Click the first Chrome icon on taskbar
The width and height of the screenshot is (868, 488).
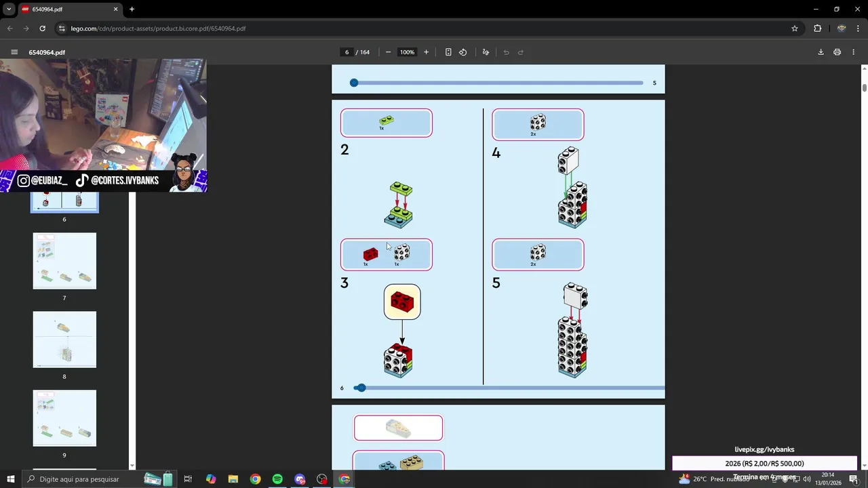[x=255, y=479]
